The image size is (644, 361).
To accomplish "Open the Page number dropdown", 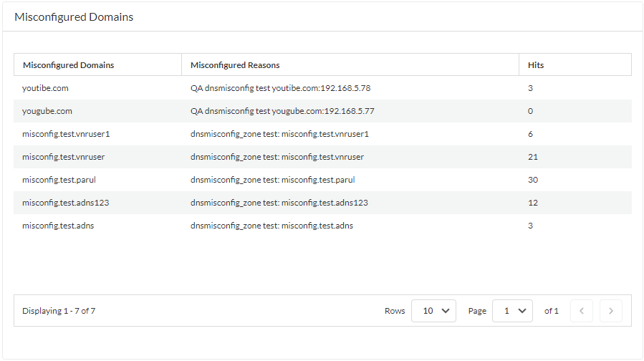I will click(x=512, y=311).
